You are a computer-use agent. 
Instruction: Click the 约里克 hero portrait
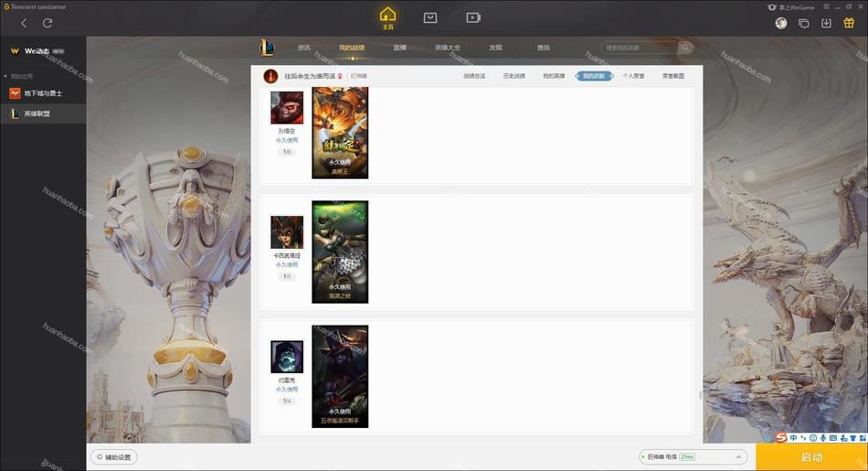[x=287, y=357]
